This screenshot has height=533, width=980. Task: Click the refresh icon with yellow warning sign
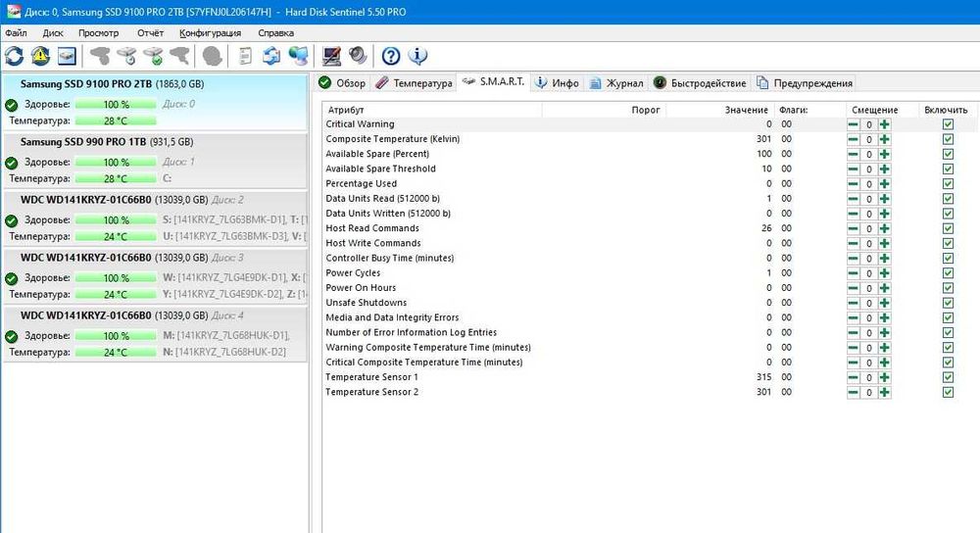tap(40, 56)
